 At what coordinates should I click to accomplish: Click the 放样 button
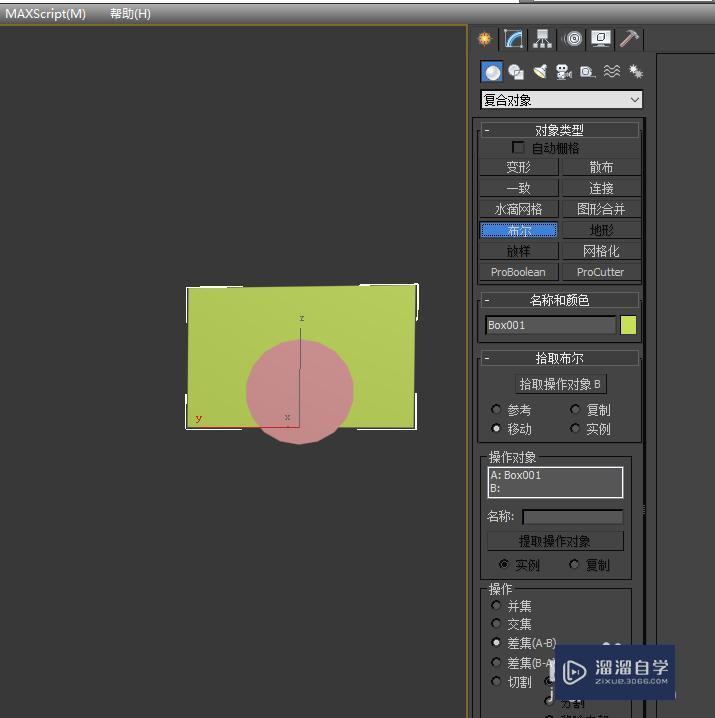coord(519,251)
